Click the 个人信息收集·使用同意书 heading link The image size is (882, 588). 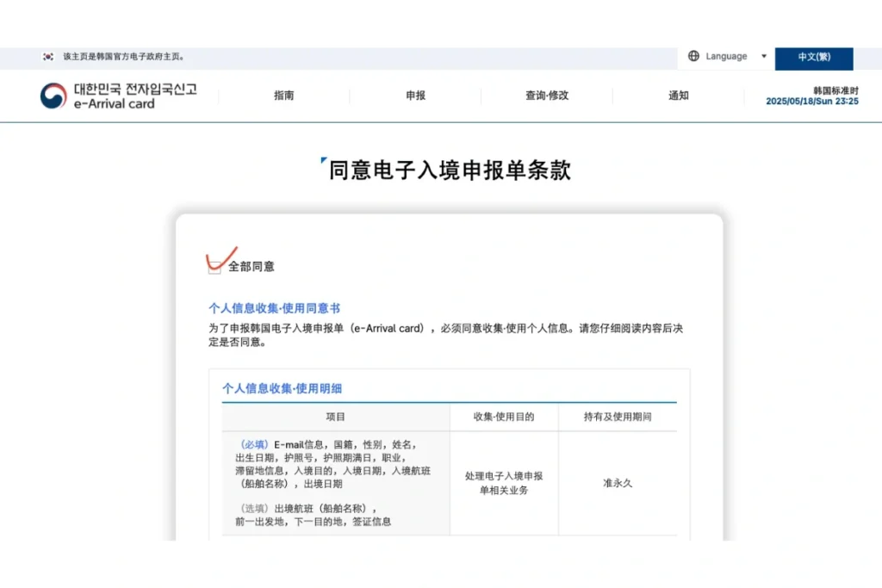click(274, 308)
